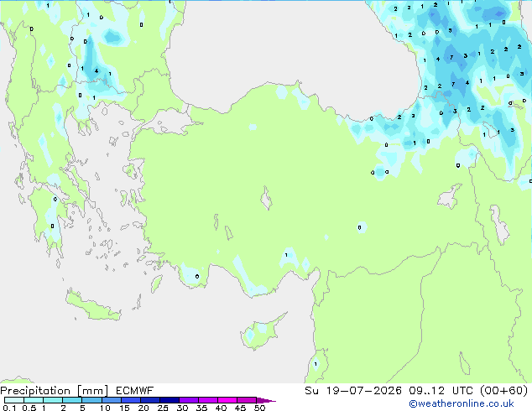
Task: Click the 45 mm magenta legend box
Action: [247, 400]
